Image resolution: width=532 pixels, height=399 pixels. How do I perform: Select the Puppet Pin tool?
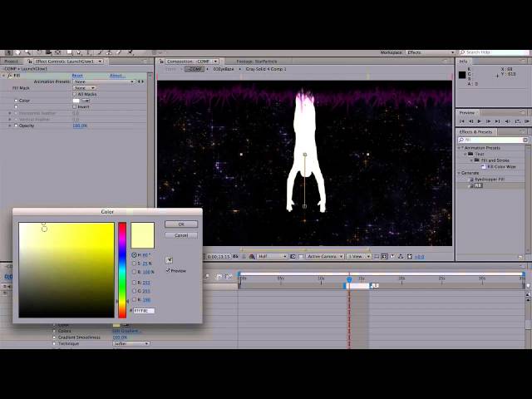pyautogui.click(x=131, y=52)
